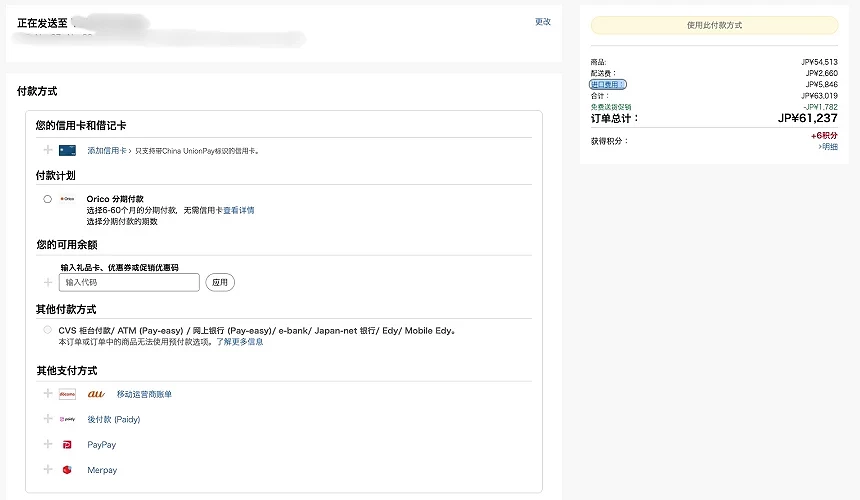This screenshot has height=500, width=860.
Task: Click the Merpay logo icon
Action: tap(67, 470)
